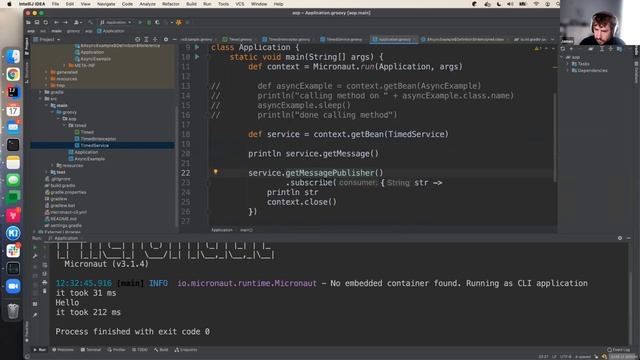Click the editor vertical scrollbar
The image size is (640, 360).
point(555,137)
